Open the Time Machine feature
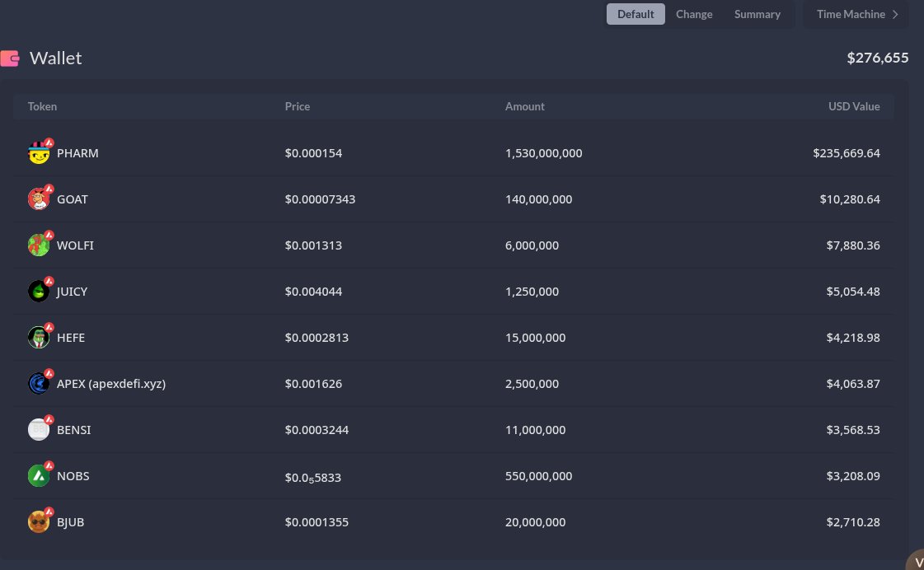Viewport: 924px width, 570px height. click(851, 14)
